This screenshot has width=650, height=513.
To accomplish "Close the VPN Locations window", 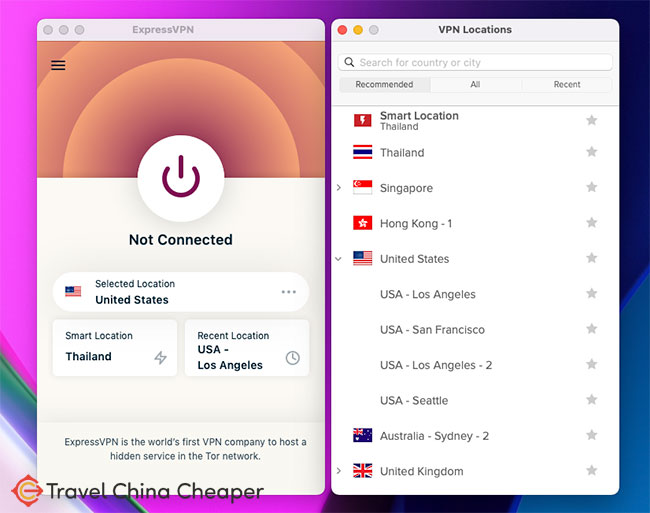I will [342, 30].
